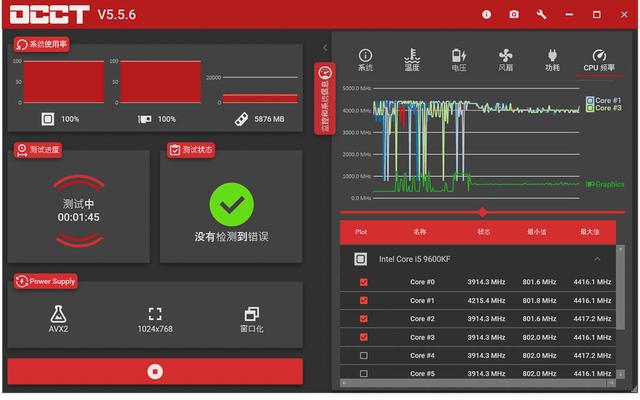
Task: Click the Plot column header
Action: click(361, 232)
